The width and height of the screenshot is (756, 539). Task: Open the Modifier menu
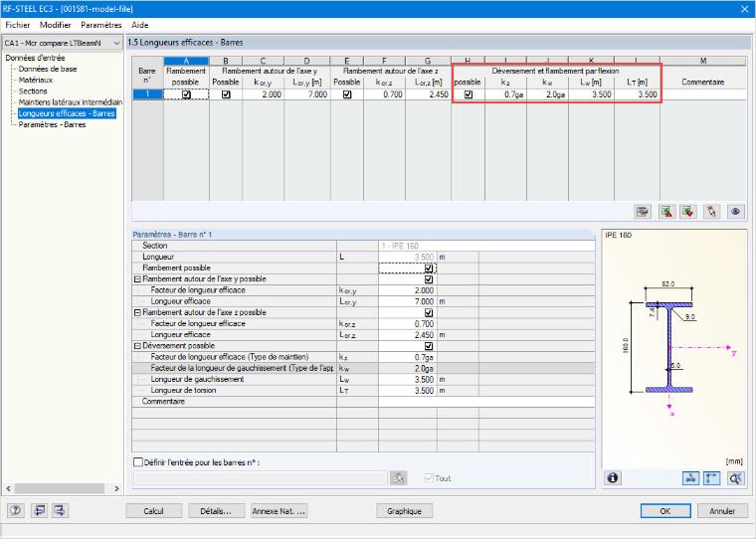click(x=56, y=25)
